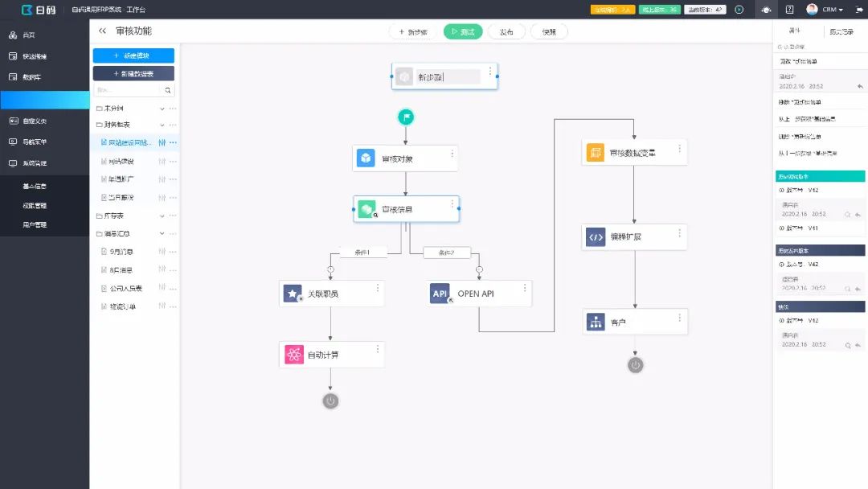Image resolution: width=868 pixels, height=489 pixels.
Task: Click the blue cube icon of 审核对象 node
Action: tap(366, 158)
